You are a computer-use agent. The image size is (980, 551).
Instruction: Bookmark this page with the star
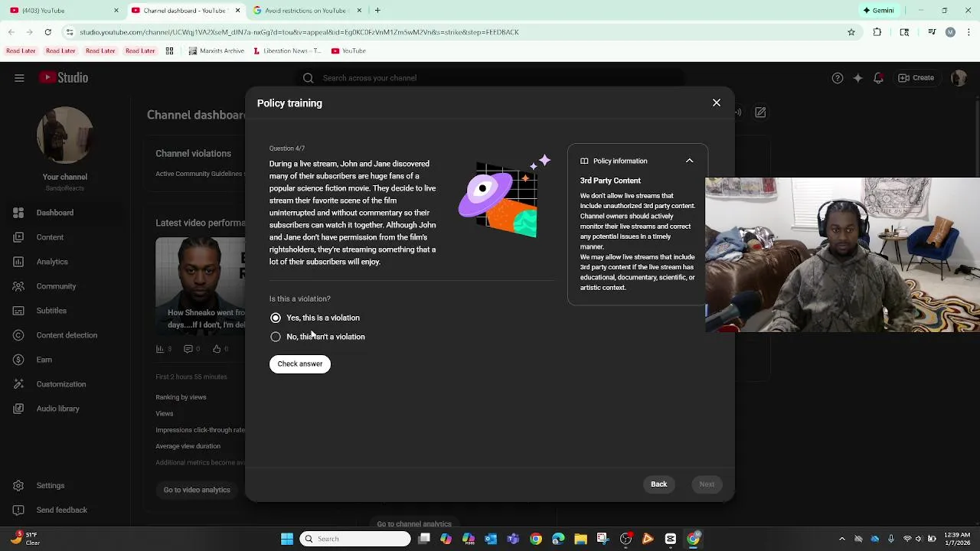click(851, 32)
